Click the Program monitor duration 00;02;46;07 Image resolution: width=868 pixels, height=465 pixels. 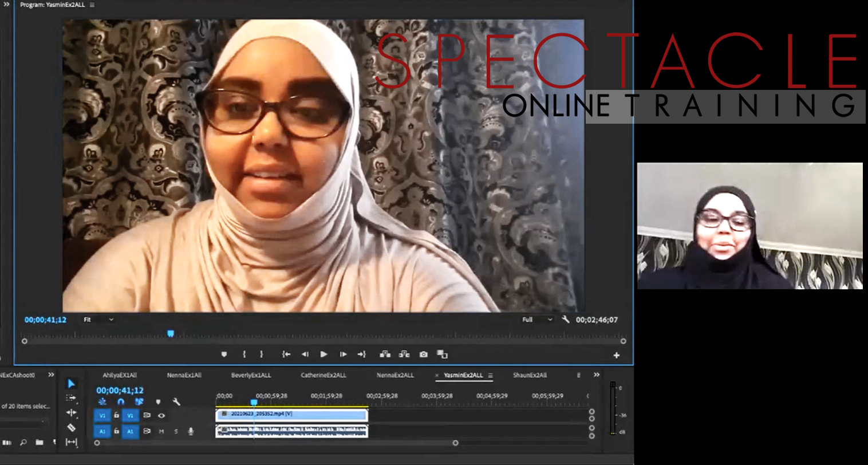pyautogui.click(x=597, y=320)
